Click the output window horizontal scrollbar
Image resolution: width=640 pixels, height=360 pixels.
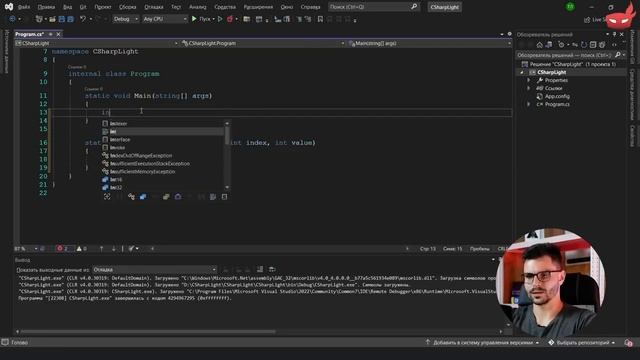[x=148, y=331]
